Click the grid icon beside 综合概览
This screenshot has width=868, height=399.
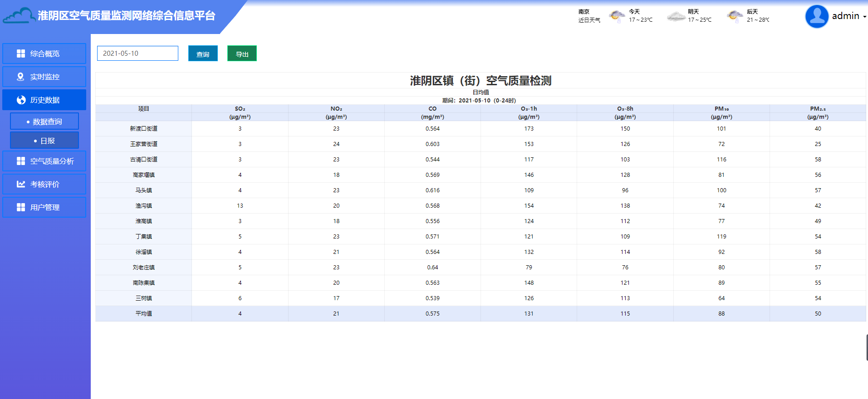(x=21, y=54)
